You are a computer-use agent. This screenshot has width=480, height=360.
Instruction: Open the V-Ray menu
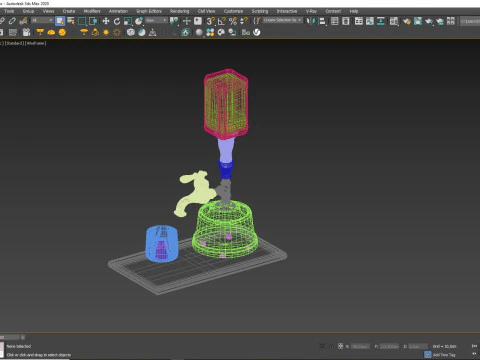click(311, 11)
